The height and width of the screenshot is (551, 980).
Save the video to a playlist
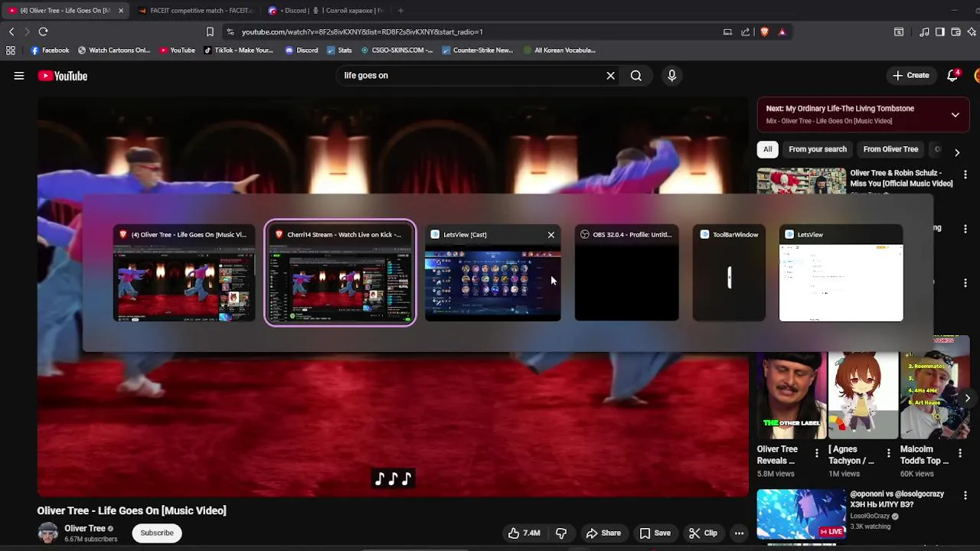tap(655, 533)
